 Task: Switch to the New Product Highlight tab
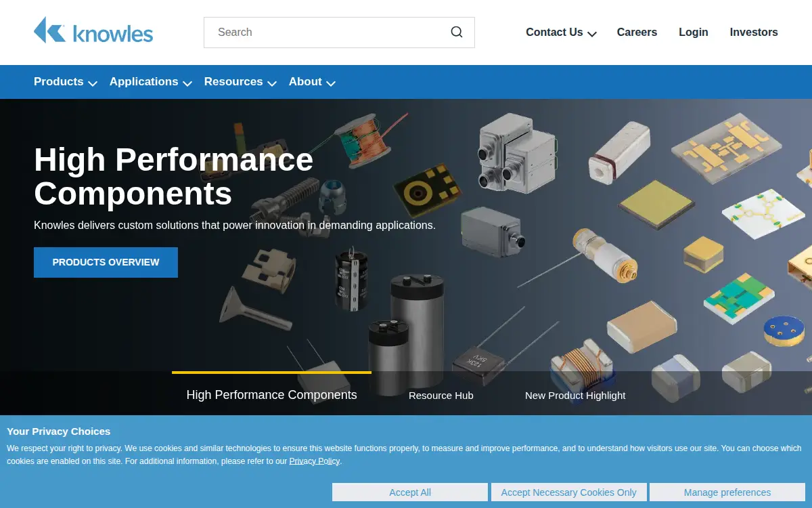click(x=575, y=396)
